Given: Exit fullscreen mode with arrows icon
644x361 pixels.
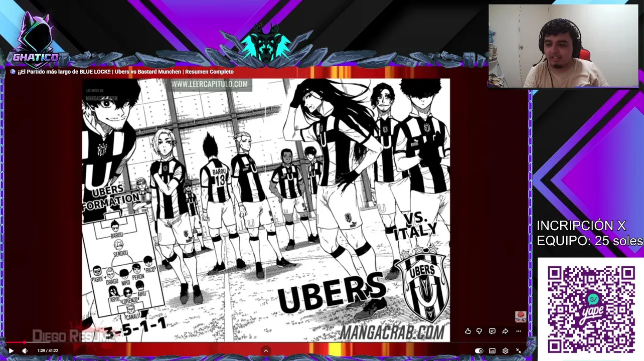Looking at the screenshot, I should (x=519, y=351).
